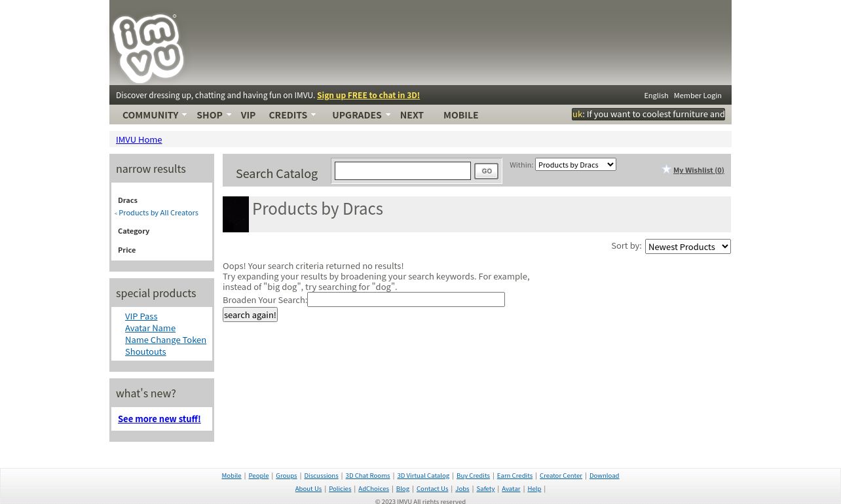Screen dimensions: 841x504
Task: Open About Us footer link
Action: pyautogui.click(x=308, y=489)
